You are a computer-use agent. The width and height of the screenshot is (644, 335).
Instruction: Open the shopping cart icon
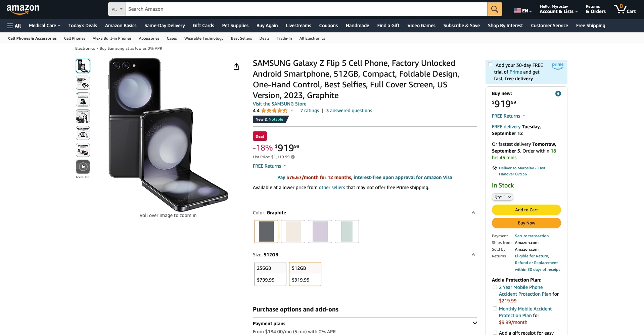coord(625,9)
